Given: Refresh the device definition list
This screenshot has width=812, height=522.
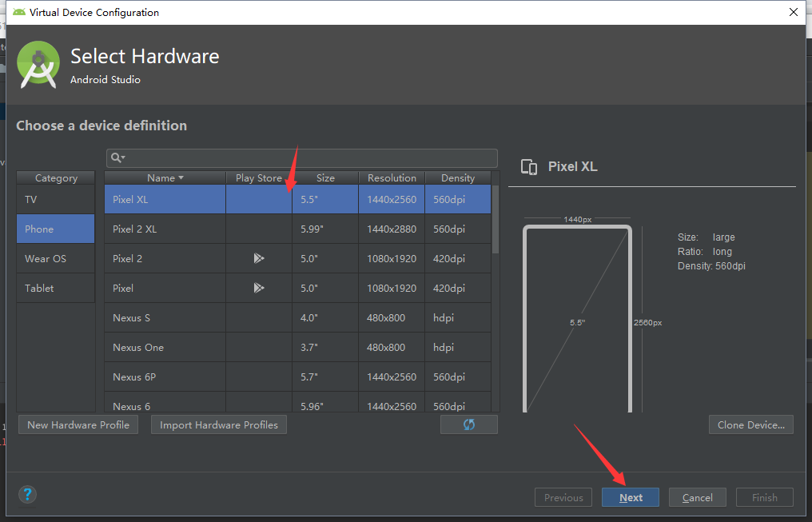Looking at the screenshot, I should coord(468,424).
